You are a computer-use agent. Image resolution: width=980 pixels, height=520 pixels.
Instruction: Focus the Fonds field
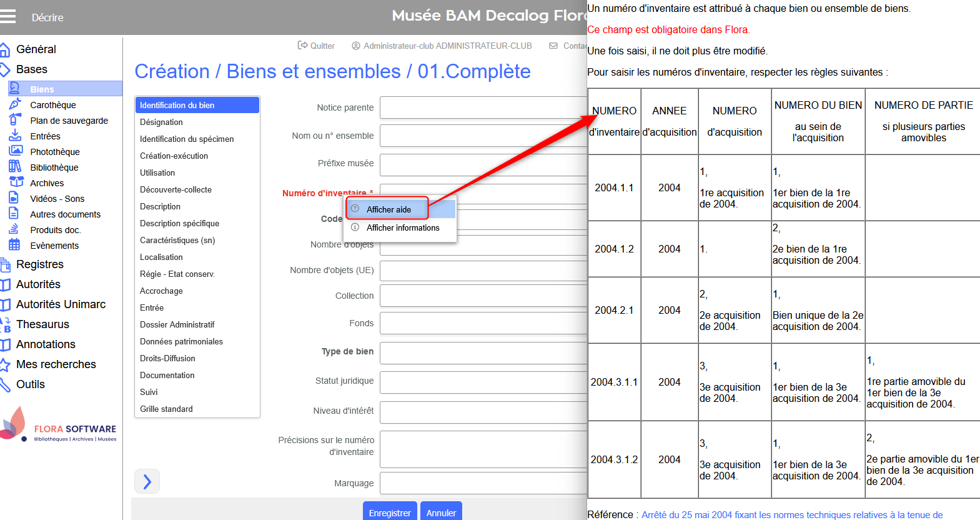coord(483,323)
